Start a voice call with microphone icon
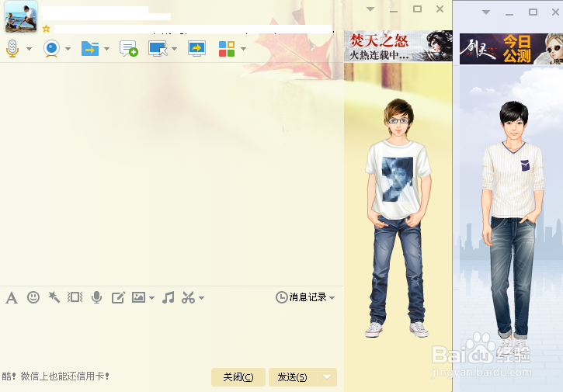The image size is (563, 392). point(12,48)
